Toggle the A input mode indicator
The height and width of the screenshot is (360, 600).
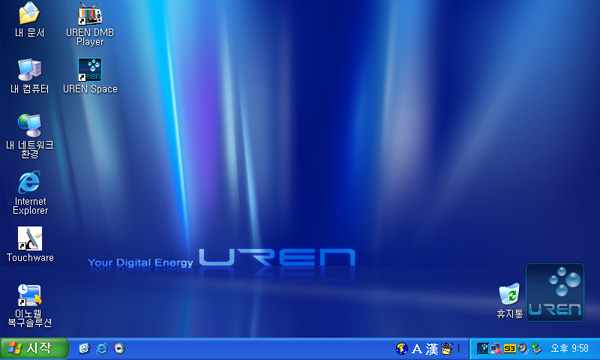(x=417, y=349)
